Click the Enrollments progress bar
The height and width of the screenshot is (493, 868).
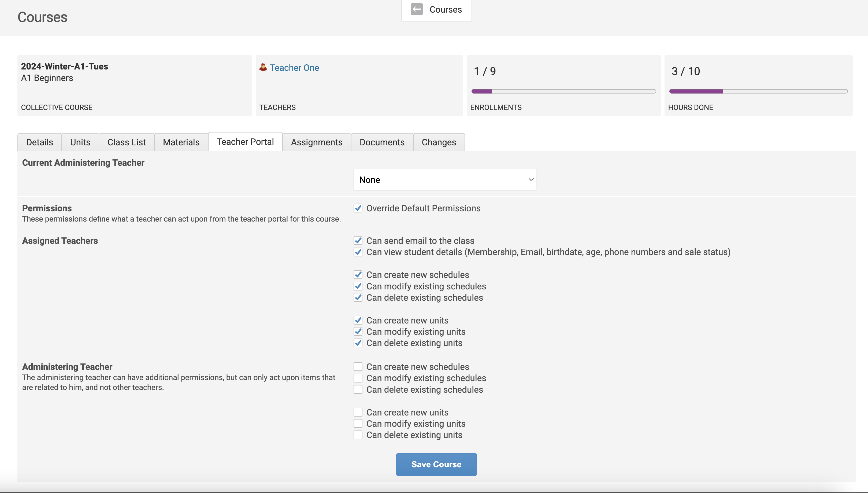click(563, 91)
